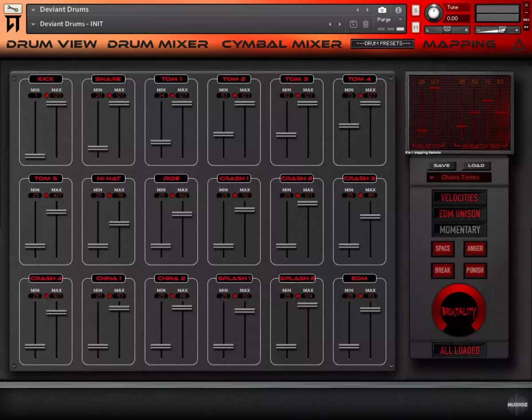
Task: Click the LOAD mapping button
Action: 476,165
